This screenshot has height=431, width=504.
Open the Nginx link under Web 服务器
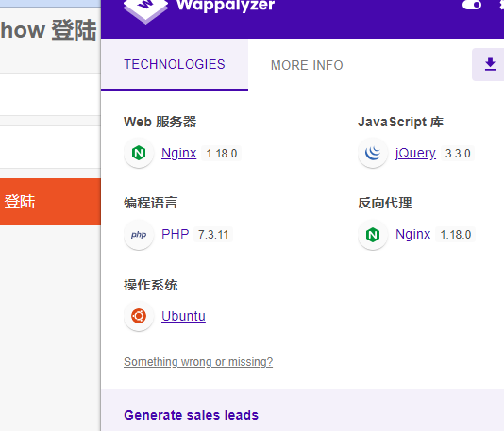pos(178,153)
